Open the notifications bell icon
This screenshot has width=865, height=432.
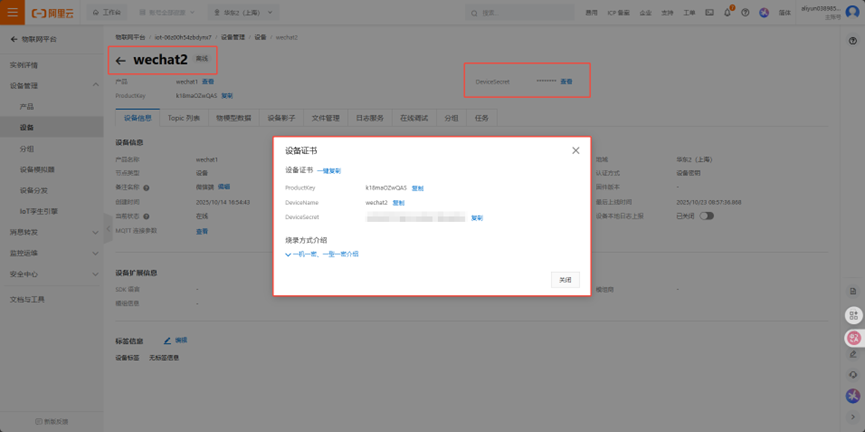click(x=727, y=13)
